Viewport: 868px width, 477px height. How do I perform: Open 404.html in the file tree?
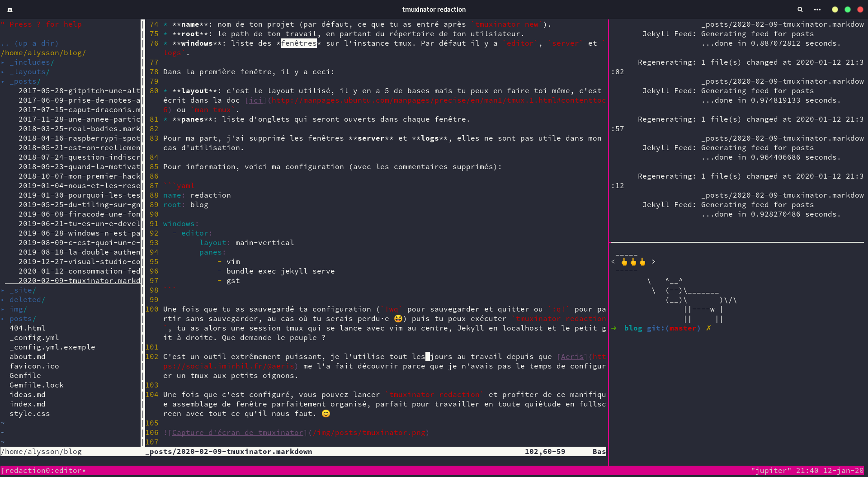click(x=28, y=328)
